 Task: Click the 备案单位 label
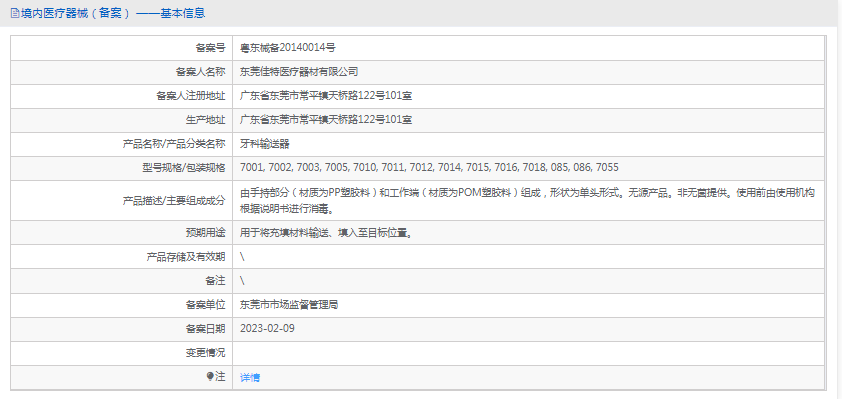pyautogui.click(x=206, y=305)
